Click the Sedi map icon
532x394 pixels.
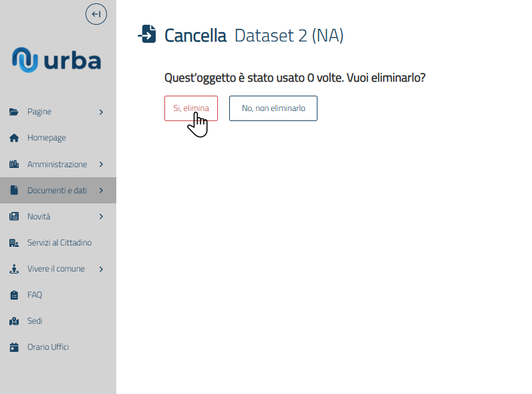tap(13, 321)
